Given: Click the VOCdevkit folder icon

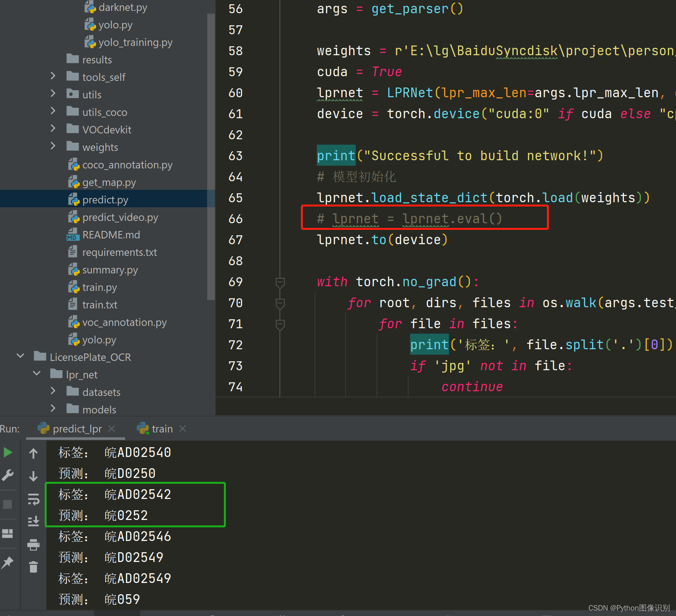Looking at the screenshot, I should click(x=73, y=129).
